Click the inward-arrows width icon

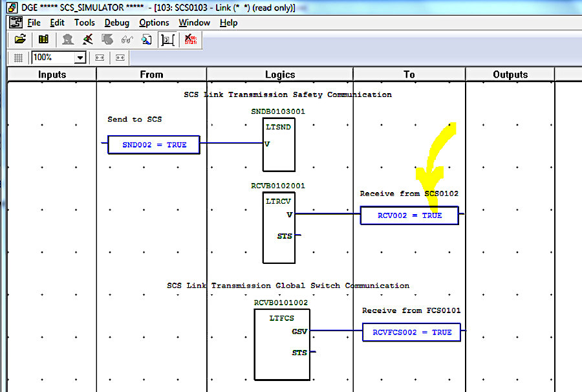[x=120, y=58]
